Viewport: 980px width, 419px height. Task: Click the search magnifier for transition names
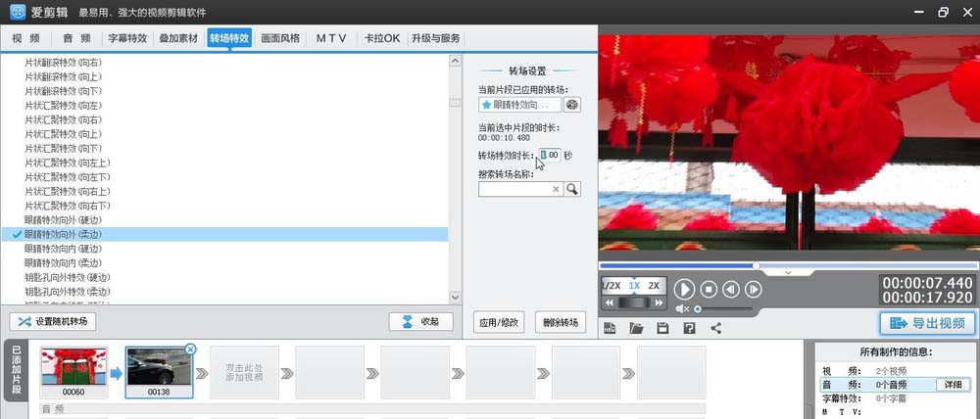click(x=572, y=189)
